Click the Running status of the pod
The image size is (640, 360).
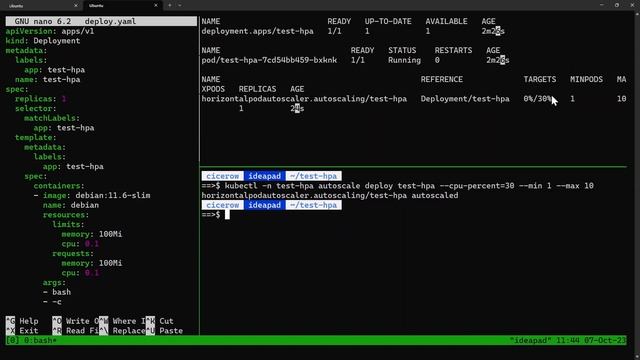[x=404, y=60]
